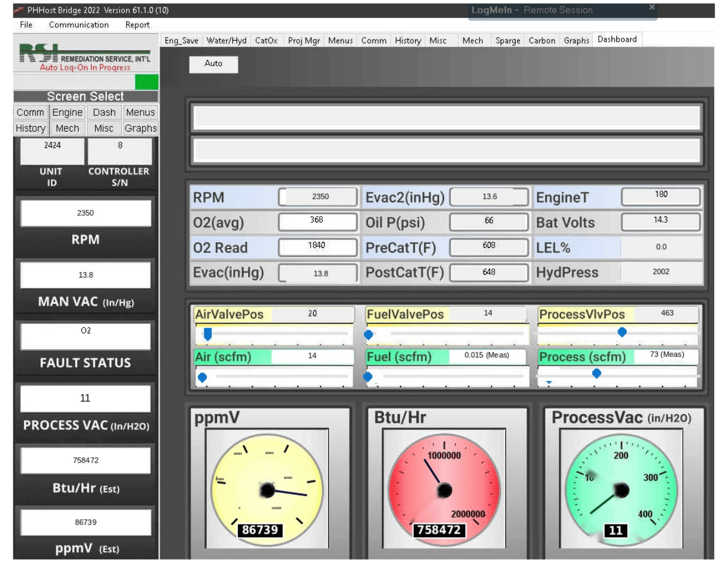Click the Comm screen select button
Screen dimensions: 728x562
click(x=30, y=112)
